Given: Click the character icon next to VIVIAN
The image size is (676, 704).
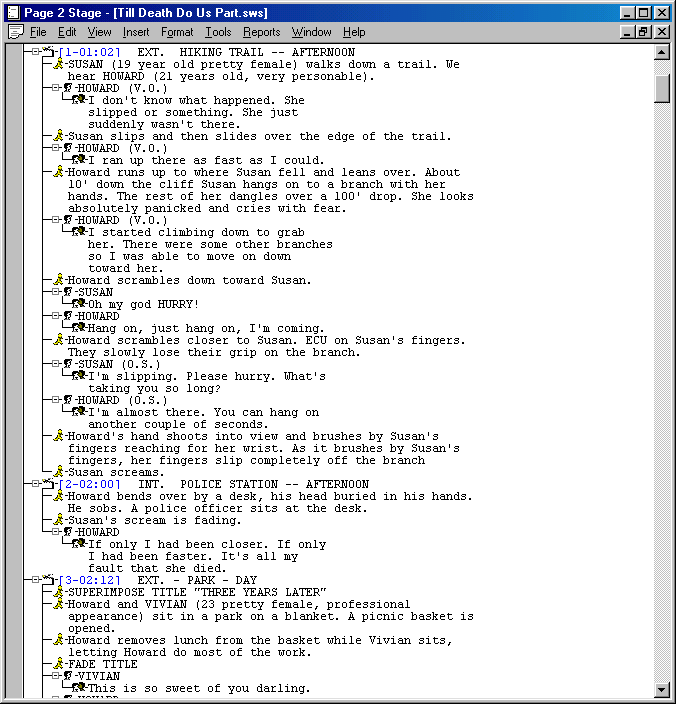Looking at the screenshot, I should pos(69,676).
